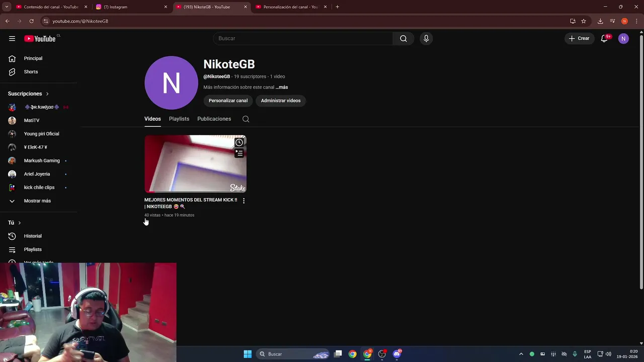The height and width of the screenshot is (362, 644).
Task: Open the YouTube hamburger guide menu
Action: [x=12, y=38]
